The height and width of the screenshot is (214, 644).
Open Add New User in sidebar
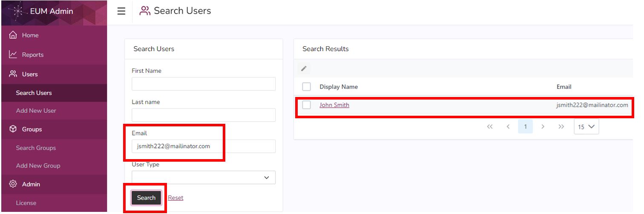pos(54,111)
